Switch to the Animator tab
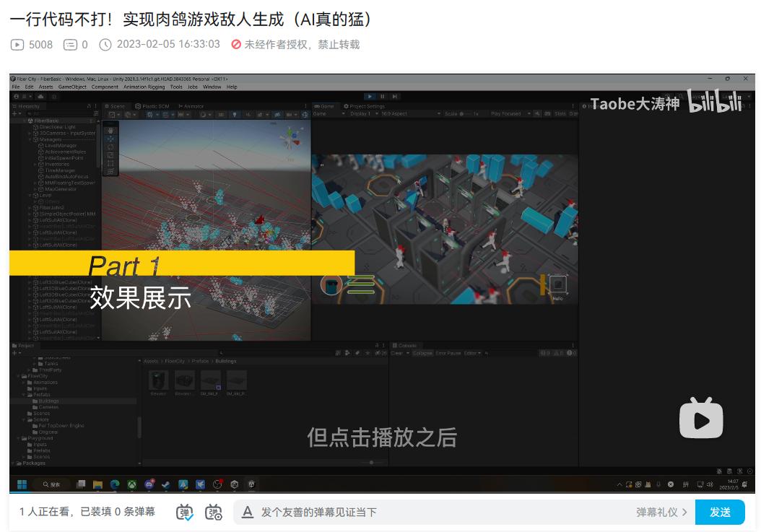 (191, 106)
